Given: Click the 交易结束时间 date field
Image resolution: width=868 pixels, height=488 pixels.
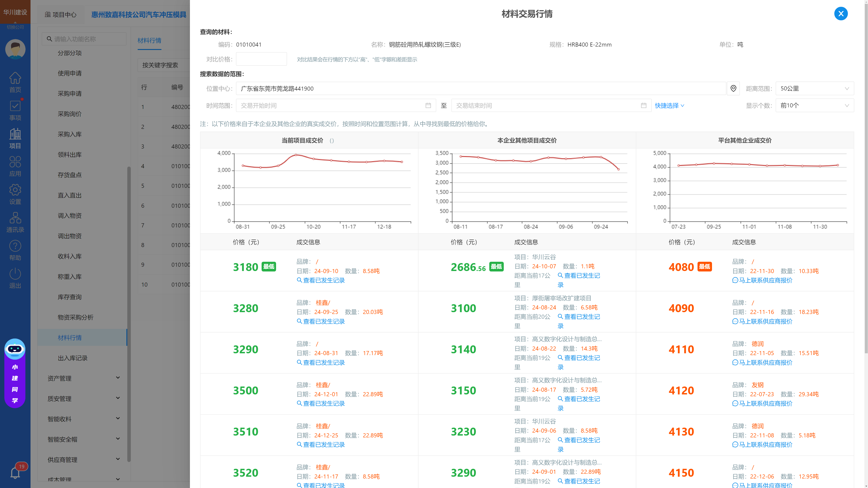Looking at the screenshot, I should pyautogui.click(x=551, y=105).
